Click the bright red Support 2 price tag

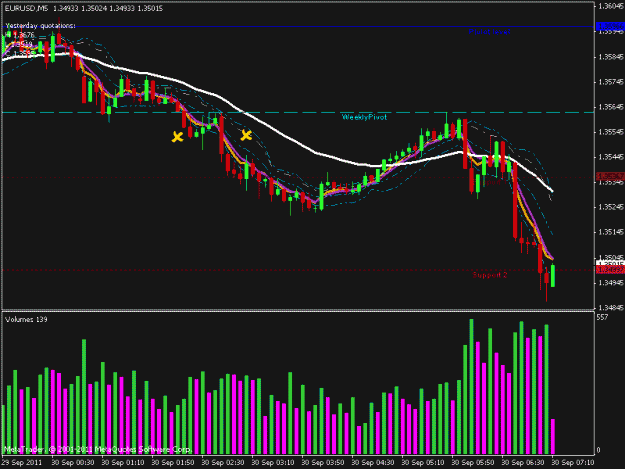pyautogui.click(x=610, y=270)
